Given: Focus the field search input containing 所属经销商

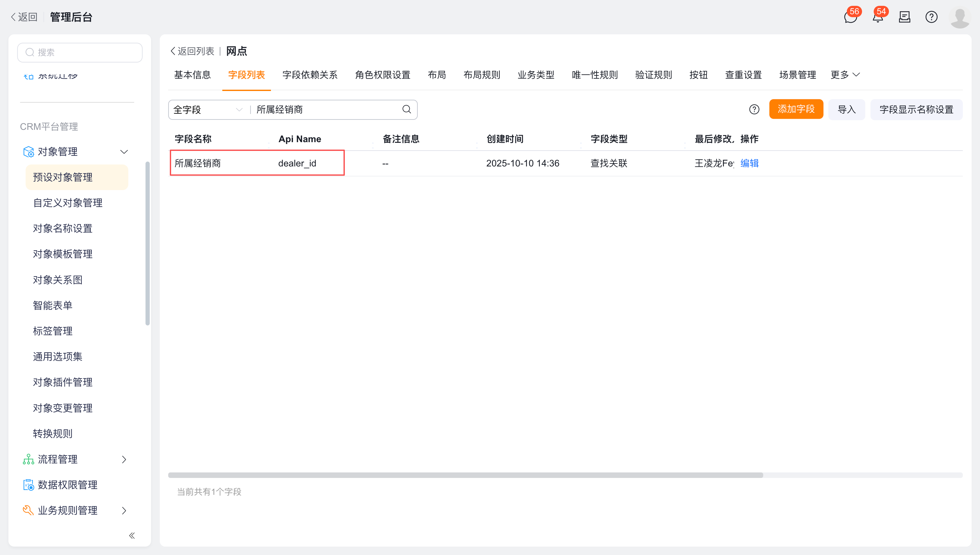Looking at the screenshot, I should click(x=327, y=110).
